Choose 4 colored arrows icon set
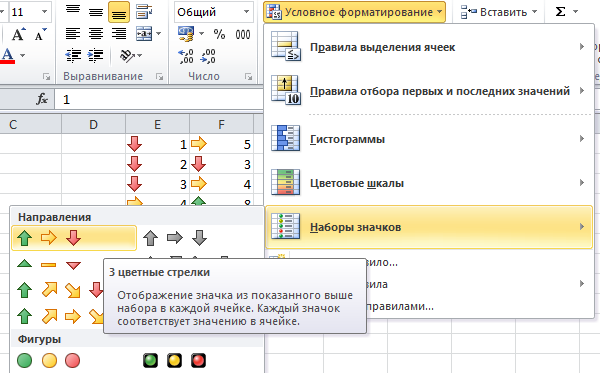This screenshot has height=373, width=600. (59, 290)
